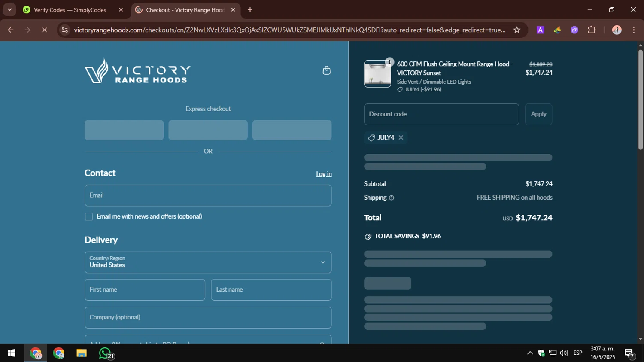Stop page loading in the browser toolbar
The image size is (644, 362).
point(44,30)
